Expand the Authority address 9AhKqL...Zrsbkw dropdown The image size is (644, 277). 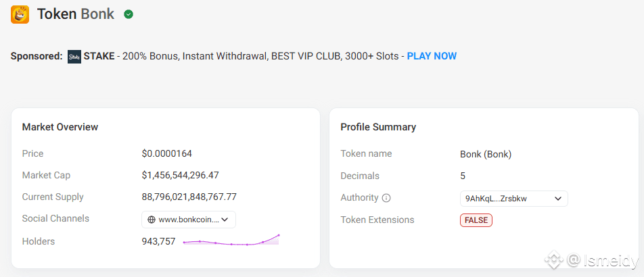point(514,199)
